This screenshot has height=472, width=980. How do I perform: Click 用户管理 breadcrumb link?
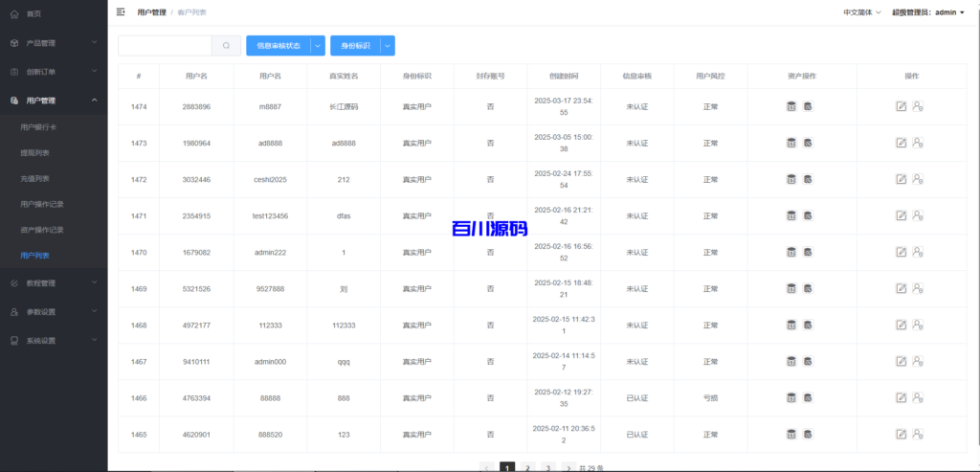point(152,11)
